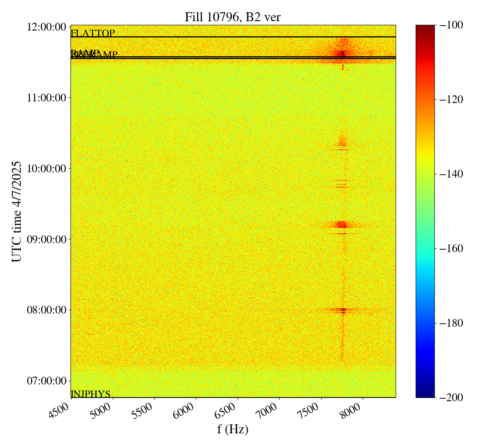Click the 07:00:00 time tick label

click(x=46, y=381)
